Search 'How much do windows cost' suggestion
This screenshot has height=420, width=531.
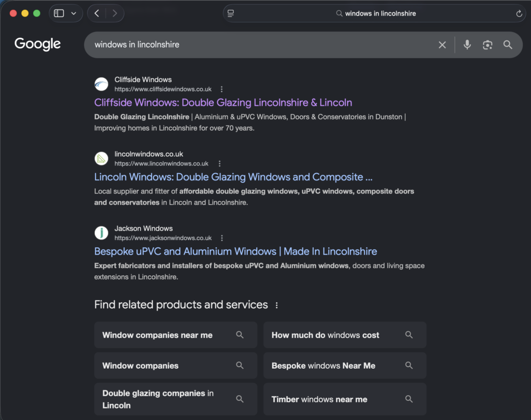tap(345, 335)
